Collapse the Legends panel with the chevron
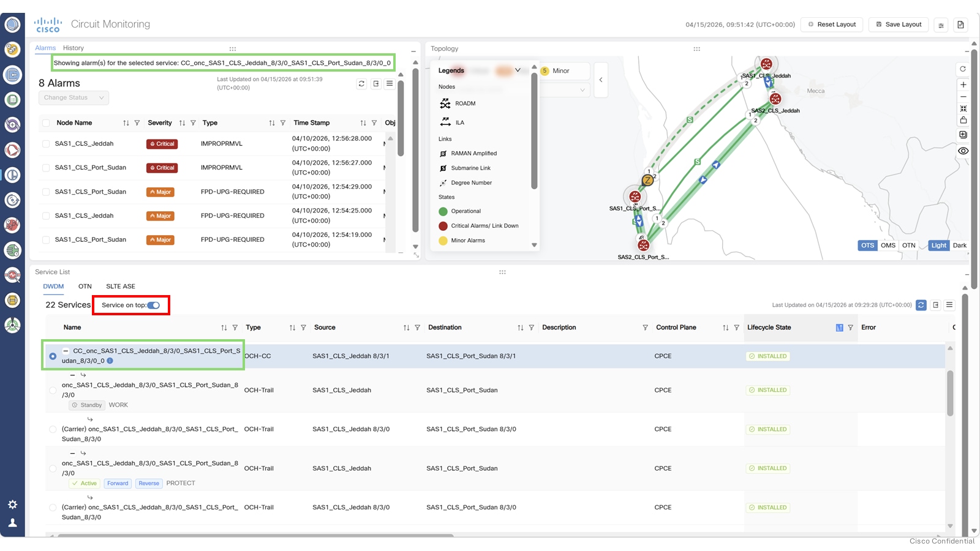 pos(601,80)
